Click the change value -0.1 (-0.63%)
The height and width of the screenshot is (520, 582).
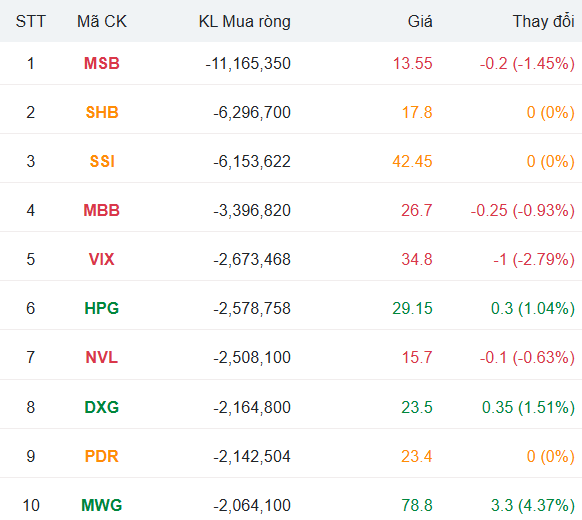527,357
